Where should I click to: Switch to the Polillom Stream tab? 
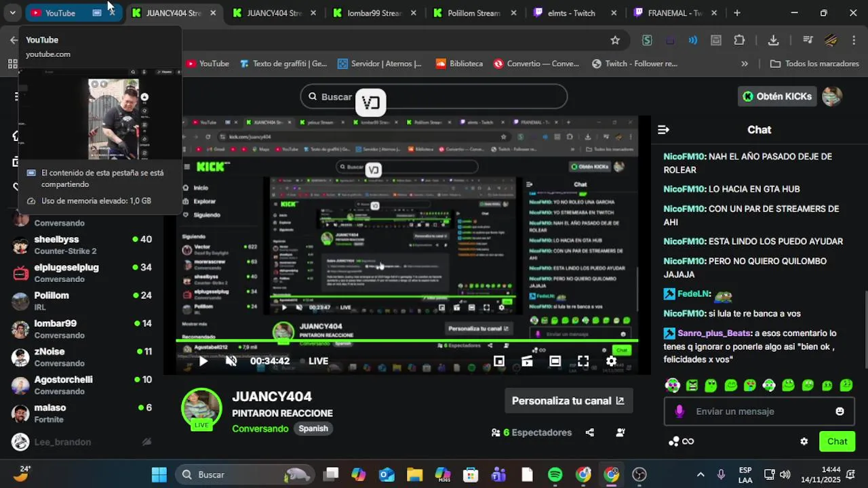[x=475, y=13]
